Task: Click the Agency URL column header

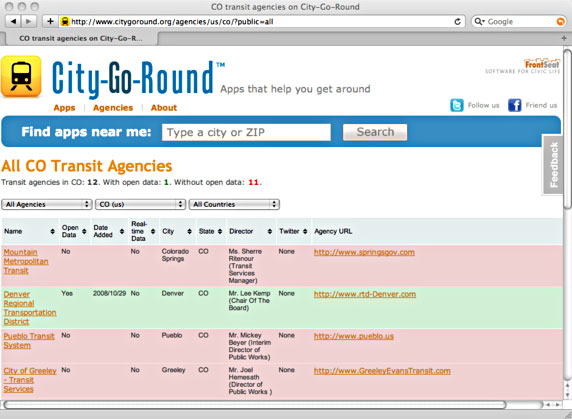Action: pos(333,231)
